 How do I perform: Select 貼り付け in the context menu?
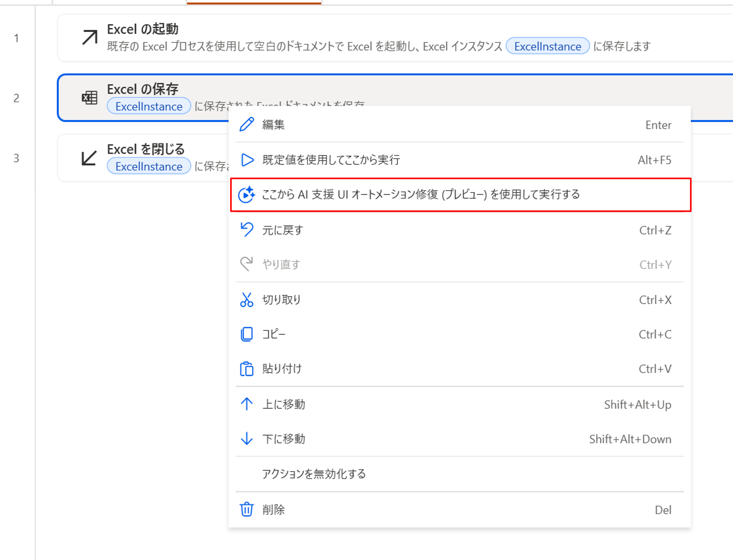click(460, 369)
